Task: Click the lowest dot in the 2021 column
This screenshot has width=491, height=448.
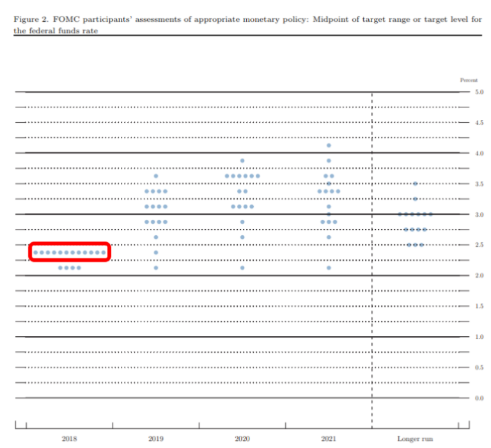Action: click(x=329, y=268)
